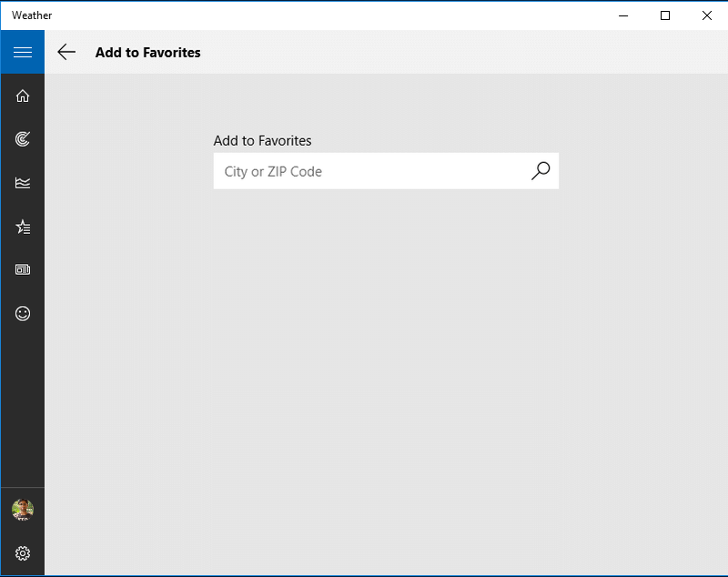Click the Weather title bar text
The height and width of the screenshot is (577, 728).
[32, 15]
